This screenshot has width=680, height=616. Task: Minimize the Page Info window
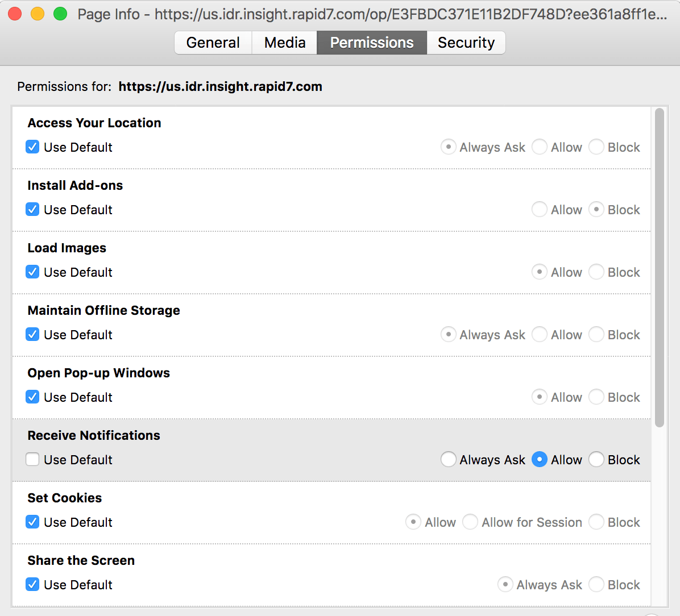38,14
